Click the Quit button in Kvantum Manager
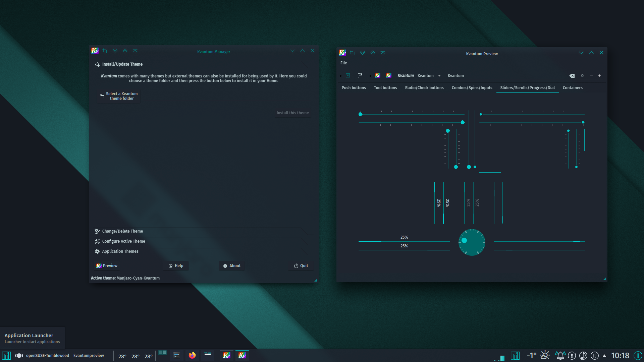This screenshot has width=644, height=362. point(301,265)
